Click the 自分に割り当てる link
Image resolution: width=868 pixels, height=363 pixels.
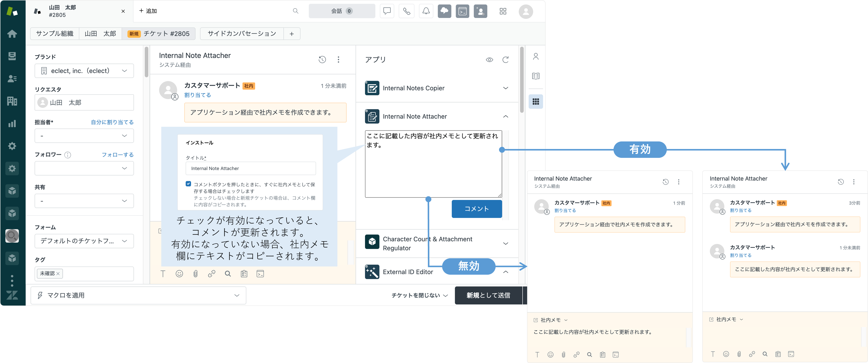[112, 122]
